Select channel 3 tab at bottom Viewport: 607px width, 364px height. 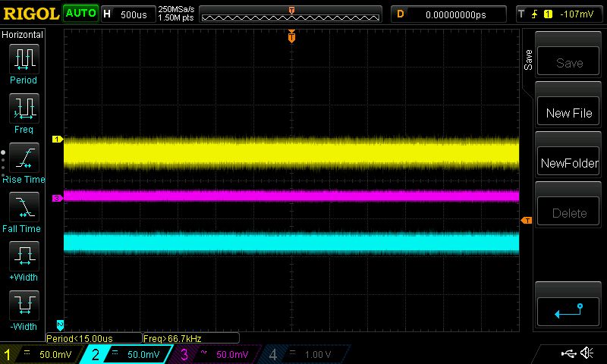214,354
